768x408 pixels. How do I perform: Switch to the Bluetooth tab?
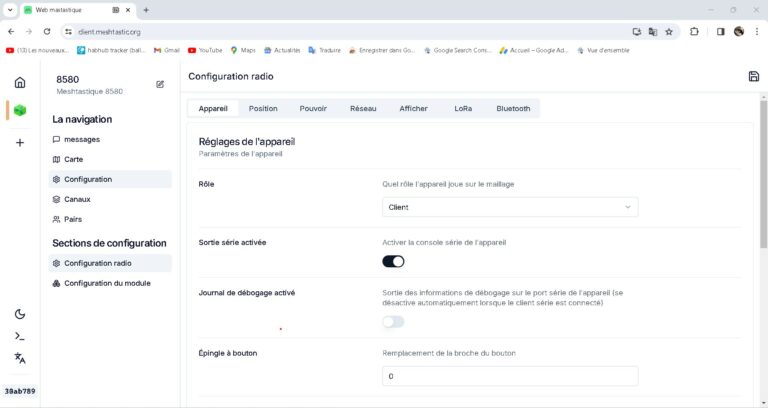pos(513,108)
